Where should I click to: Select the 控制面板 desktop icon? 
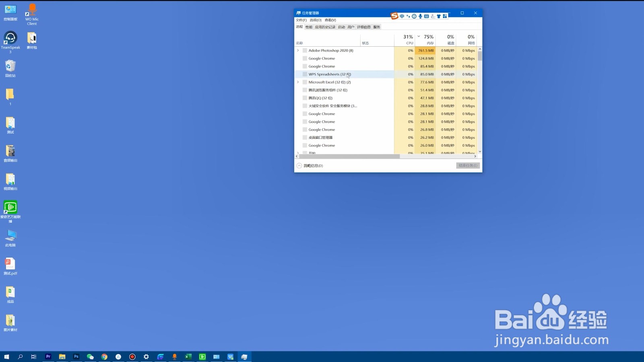[x=10, y=12]
